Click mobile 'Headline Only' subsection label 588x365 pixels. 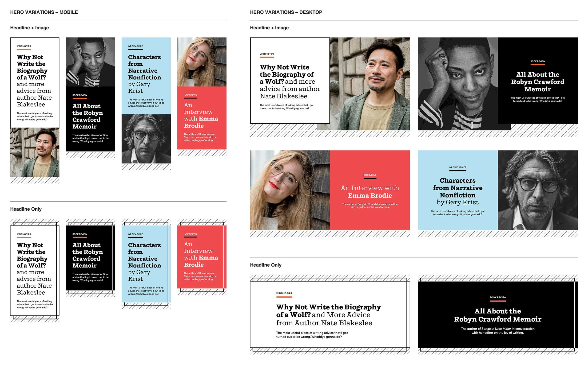pos(26,209)
